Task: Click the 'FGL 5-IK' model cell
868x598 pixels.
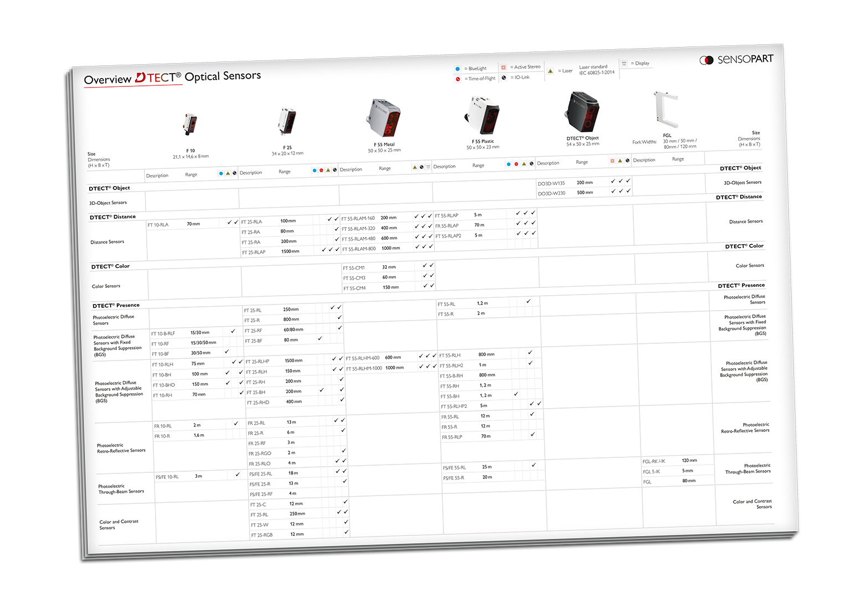Action: (651, 472)
